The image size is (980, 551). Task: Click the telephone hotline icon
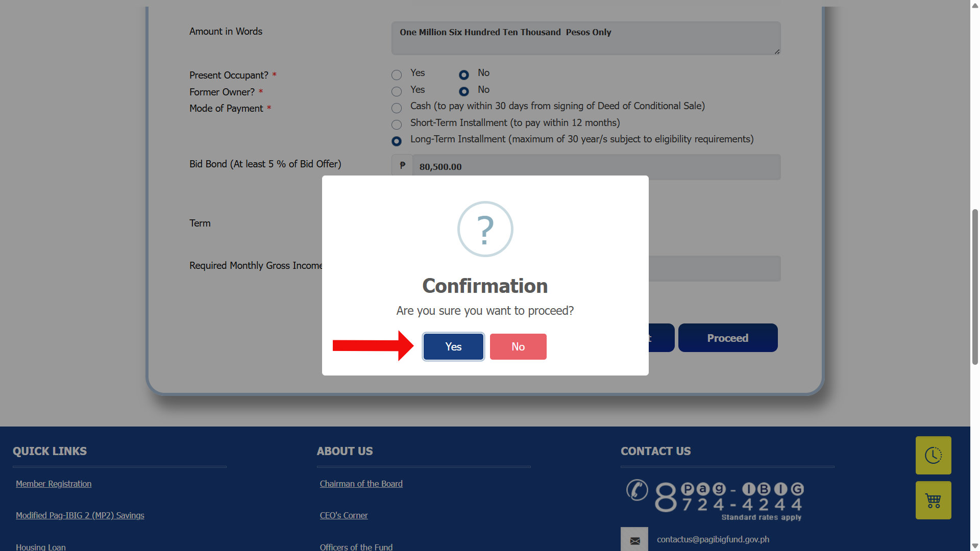(637, 490)
